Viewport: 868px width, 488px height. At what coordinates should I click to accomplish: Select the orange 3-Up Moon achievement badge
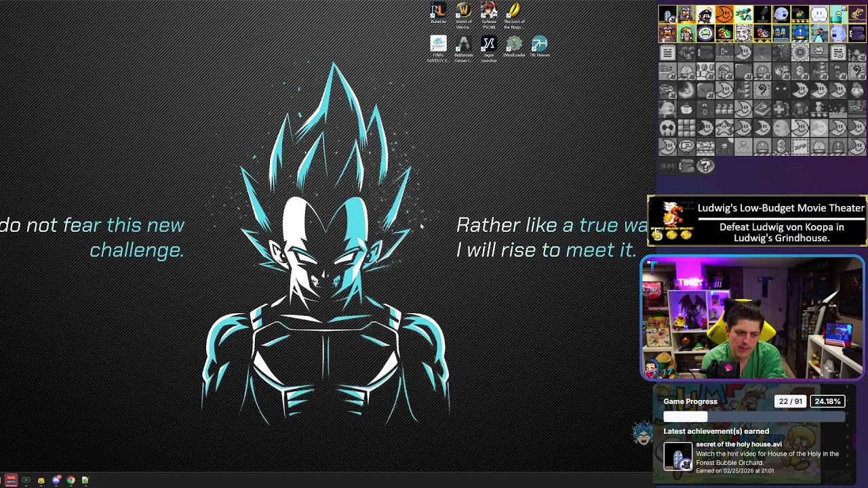click(725, 14)
